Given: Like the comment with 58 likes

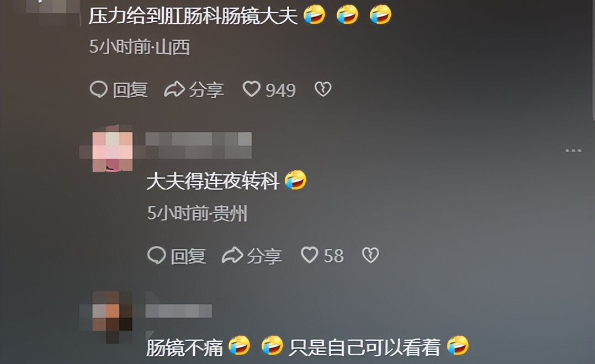Looking at the screenshot, I should pyautogui.click(x=309, y=255).
